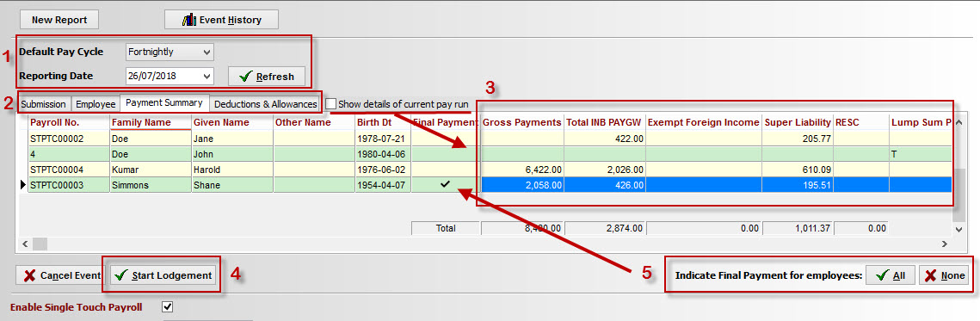The image size is (980, 321).
Task: Click the Refresh button
Action: tap(266, 77)
